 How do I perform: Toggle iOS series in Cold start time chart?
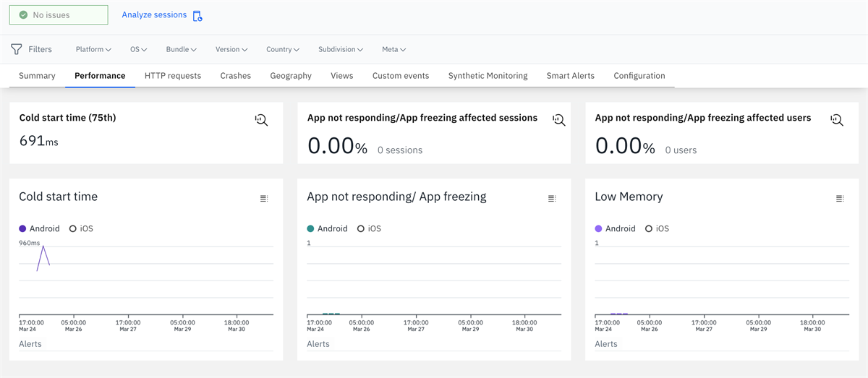pyautogui.click(x=81, y=228)
